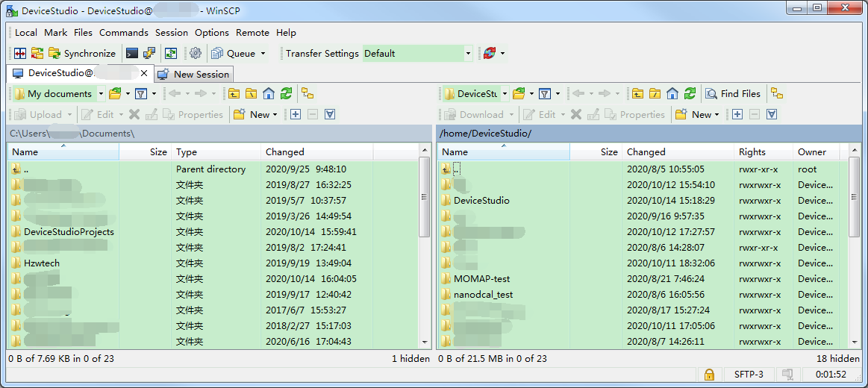
Task: Toggle local directory tree view
Action: point(307,94)
